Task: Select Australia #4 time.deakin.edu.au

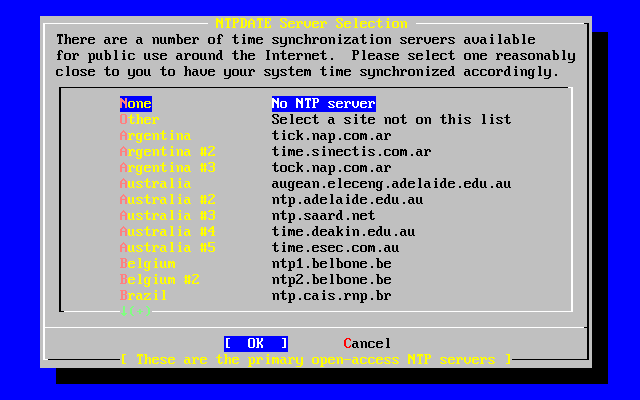Action: click(167, 232)
